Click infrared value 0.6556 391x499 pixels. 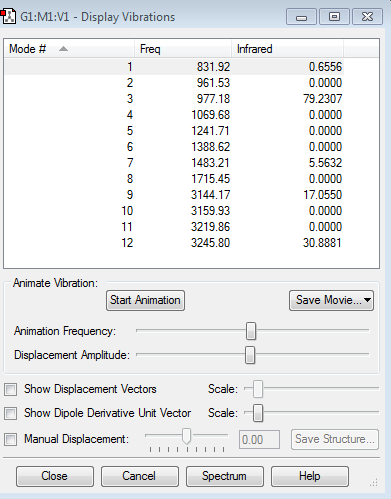coord(325,67)
